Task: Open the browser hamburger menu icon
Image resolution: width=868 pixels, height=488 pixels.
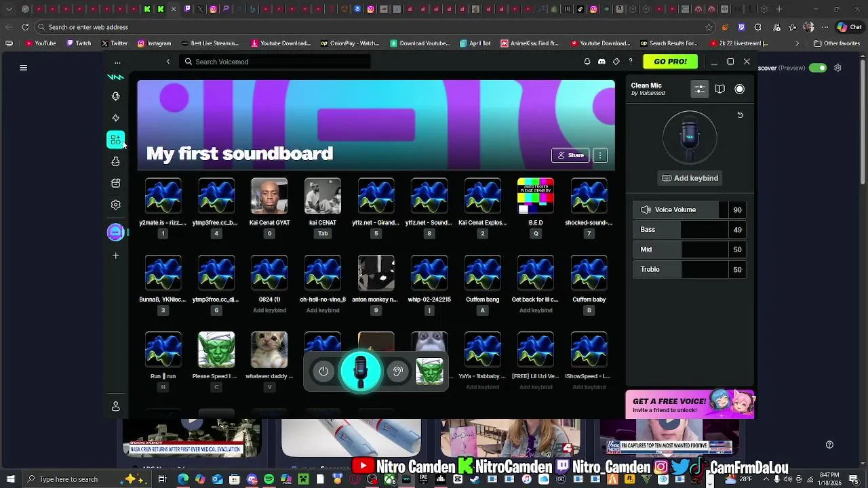Action: 24,68
